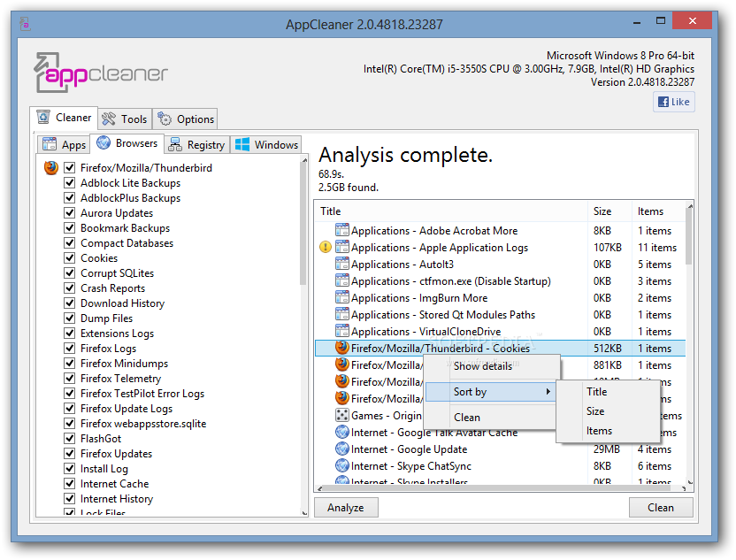Screen dimensions: 736x560
Task: Click the Firefox icon on the 881KB row
Action: [342, 364]
